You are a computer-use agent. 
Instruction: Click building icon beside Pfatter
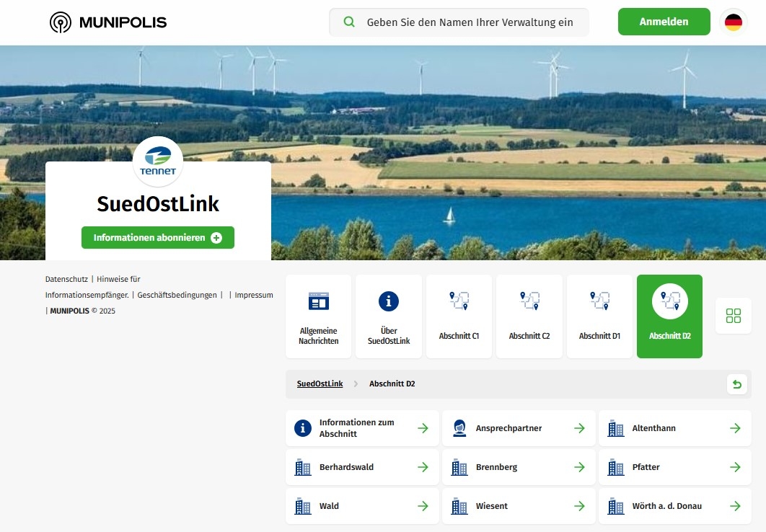(615, 467)
